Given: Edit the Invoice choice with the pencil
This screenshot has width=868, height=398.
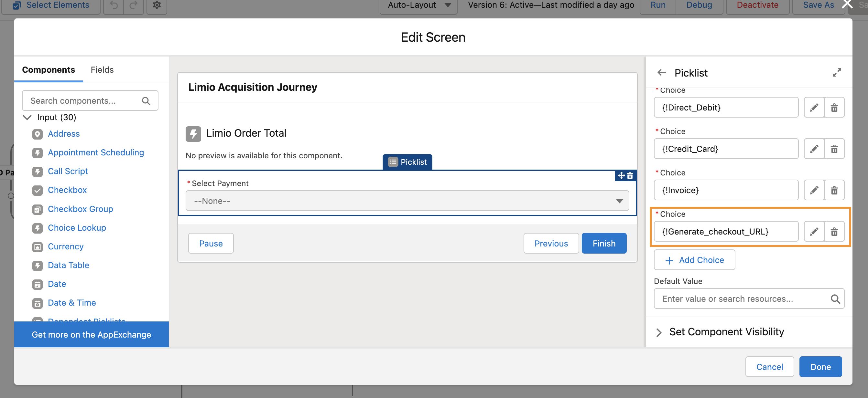Looking at the screenshot, I should [814, 190].
